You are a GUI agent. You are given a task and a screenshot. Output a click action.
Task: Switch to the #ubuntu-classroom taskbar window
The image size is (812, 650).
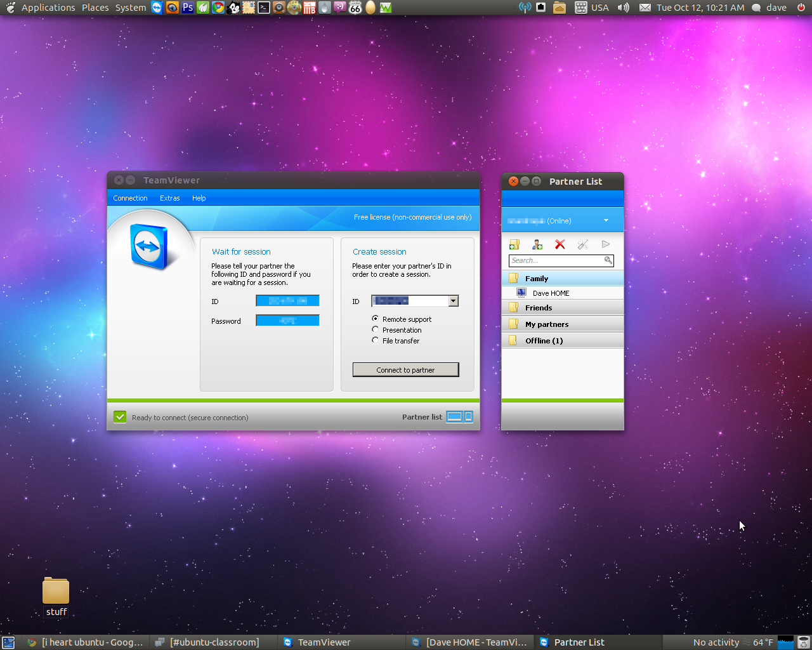[x=214, y=642]
